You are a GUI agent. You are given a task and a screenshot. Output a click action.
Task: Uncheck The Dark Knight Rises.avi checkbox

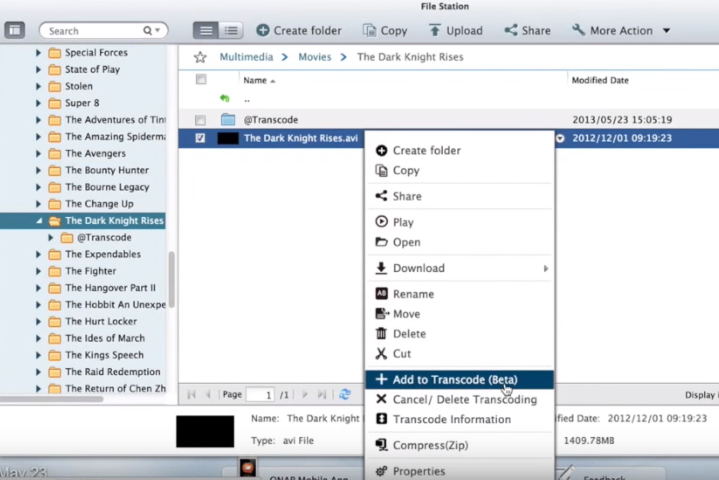(x=200, y=138)
